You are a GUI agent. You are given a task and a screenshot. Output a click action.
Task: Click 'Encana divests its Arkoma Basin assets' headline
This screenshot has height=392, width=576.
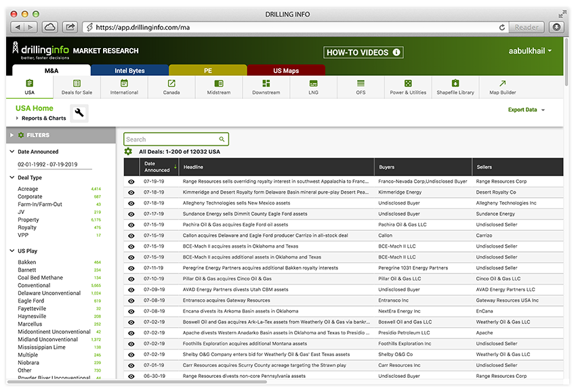(241, 311)
